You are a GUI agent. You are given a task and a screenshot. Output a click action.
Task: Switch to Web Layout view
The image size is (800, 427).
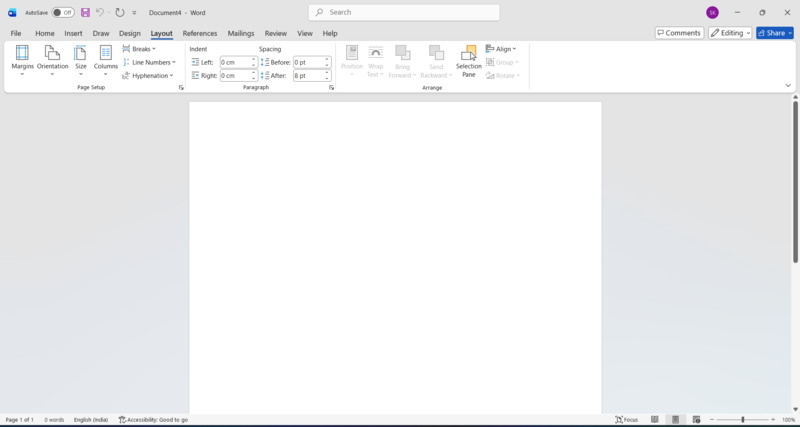(x=696, y=420)
